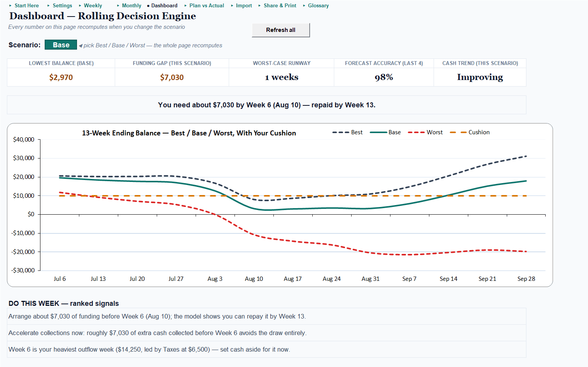Viewport: 588px width, 367px height.
Task: Open the Glossary sheet
Action: [x=318, y=5]
